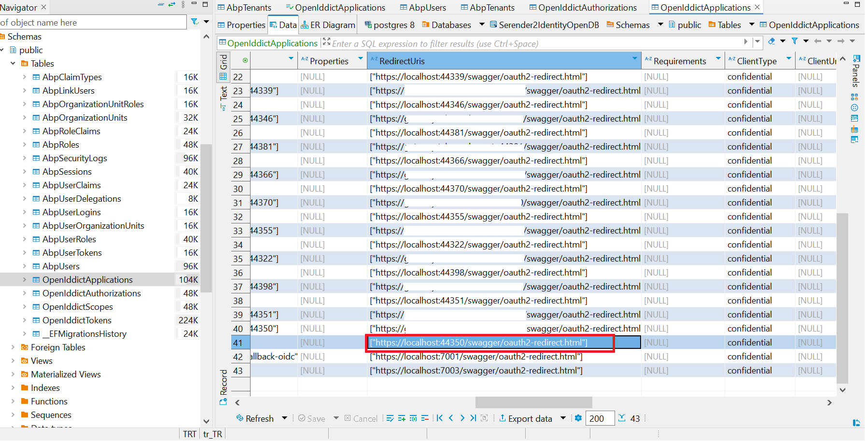The image size is (868, 442).
Task: Open the OpenIddictAuthorizations editor tab
Action: (x=583, y=7)
